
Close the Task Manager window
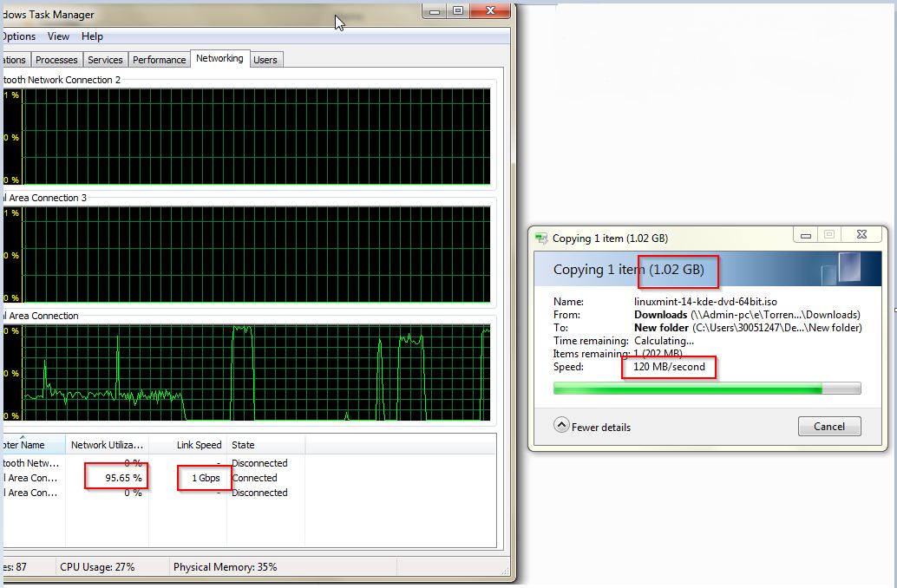[491, 11]
